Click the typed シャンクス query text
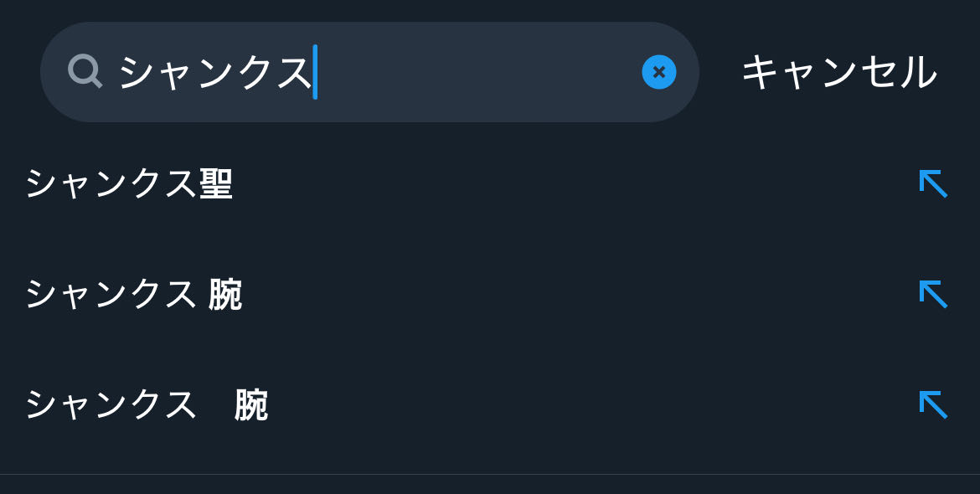980x494 pixels. pos(214,72)
